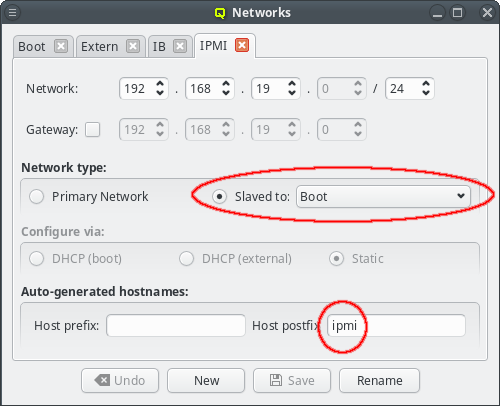This screenshot has width=500, height=406.
Task: Click the Qluman Q title bar icon
Action: point(220,13)
